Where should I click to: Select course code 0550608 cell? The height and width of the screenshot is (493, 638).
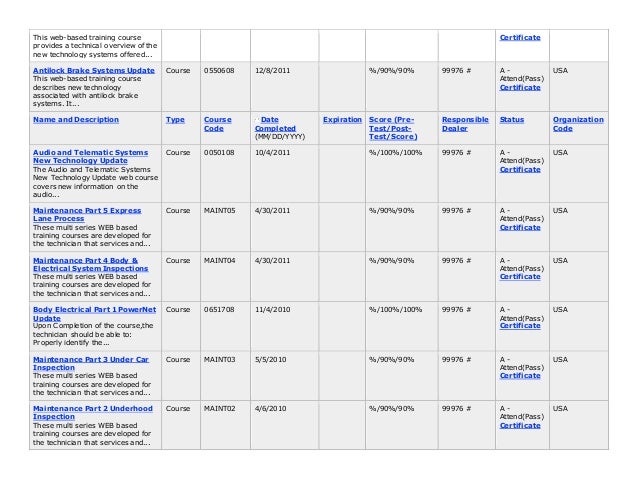click(x=219, y=70)
